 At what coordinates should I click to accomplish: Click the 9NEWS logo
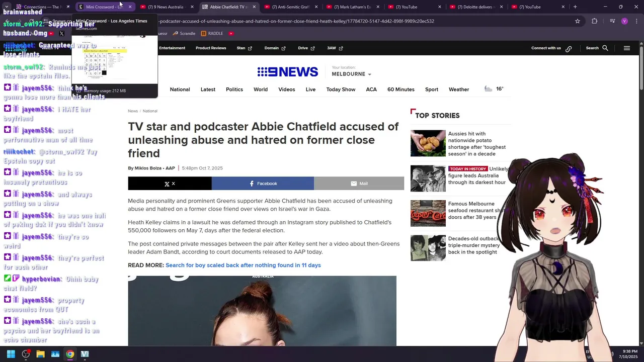[x=287, y=72]
